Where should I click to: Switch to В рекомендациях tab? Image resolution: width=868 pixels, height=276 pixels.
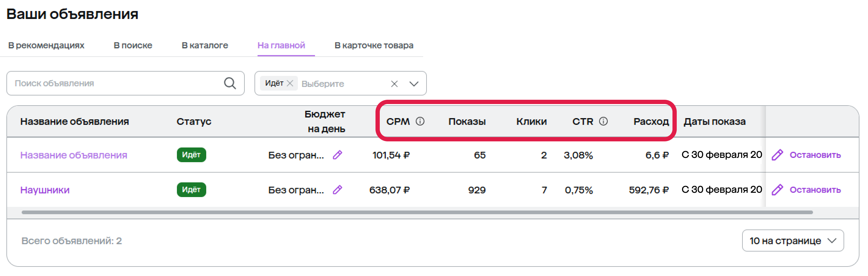pyautogui.click(x=46, y=45)
